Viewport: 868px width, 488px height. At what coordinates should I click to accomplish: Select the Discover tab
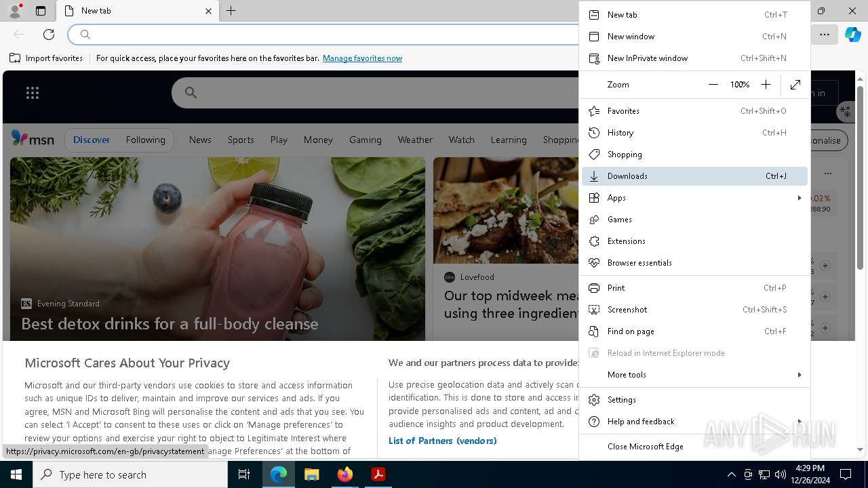pos(91,140)
